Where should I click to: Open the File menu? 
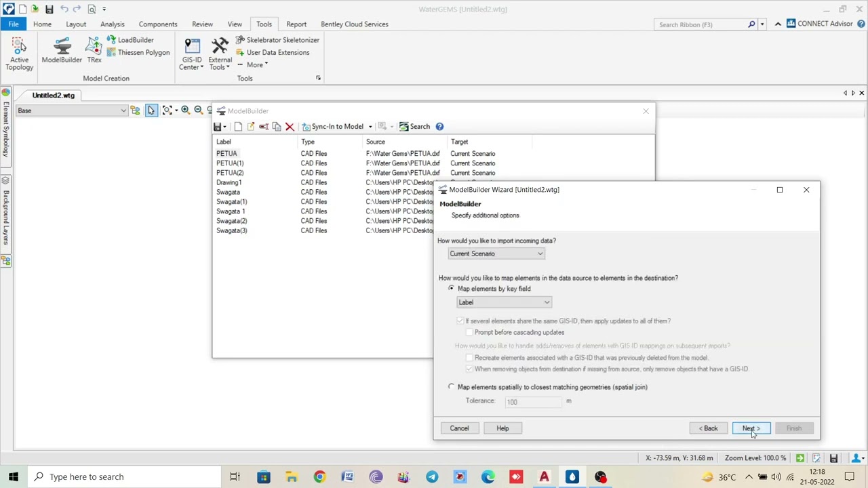click(x=14, y=24)
